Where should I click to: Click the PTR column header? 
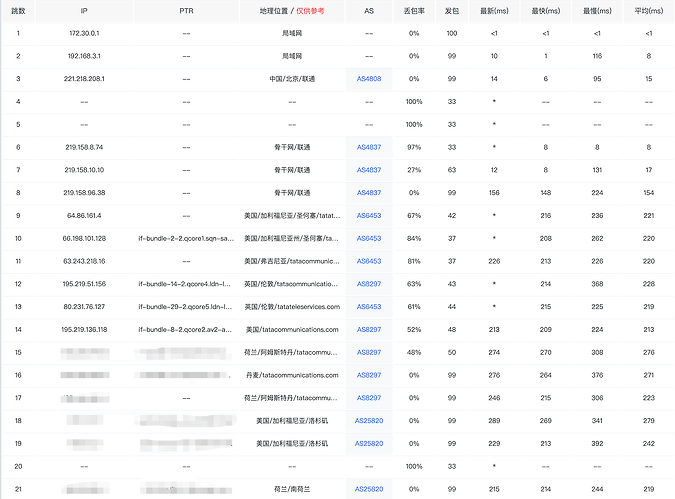[x=186, y=11]
